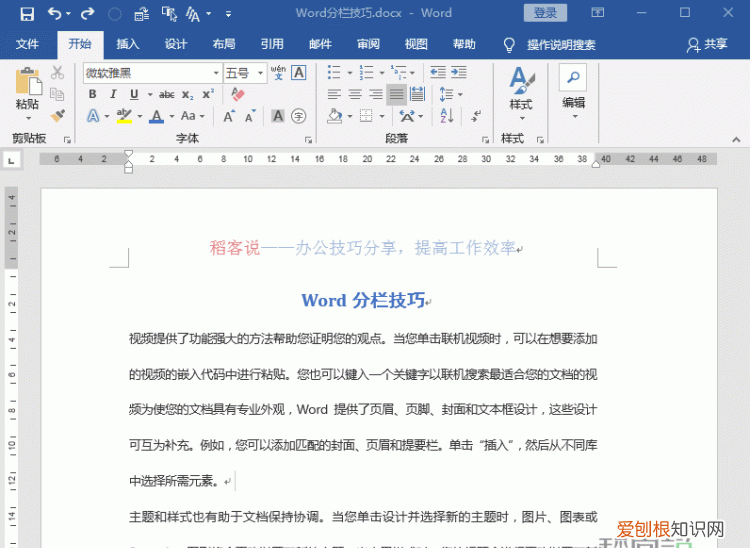The image size is (750, 548).
Task: Clear all formatting with eraser icon
Action: [238, 94]
